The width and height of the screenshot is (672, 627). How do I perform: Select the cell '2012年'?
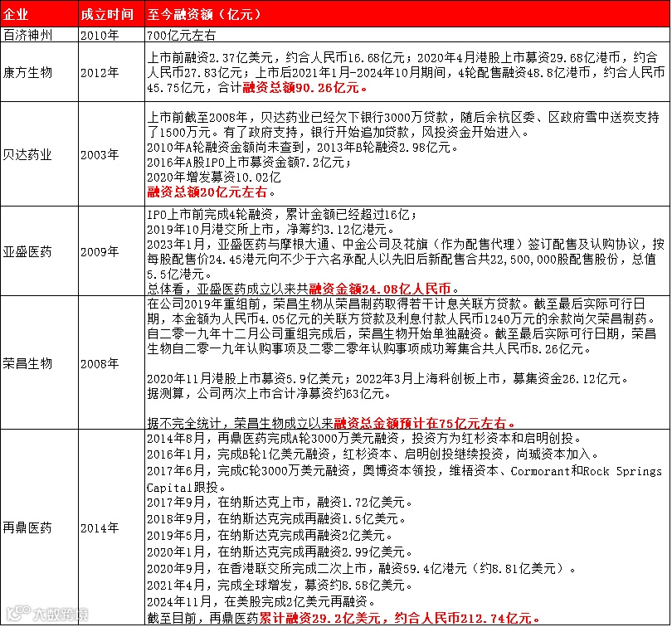(x=111, y=72)
